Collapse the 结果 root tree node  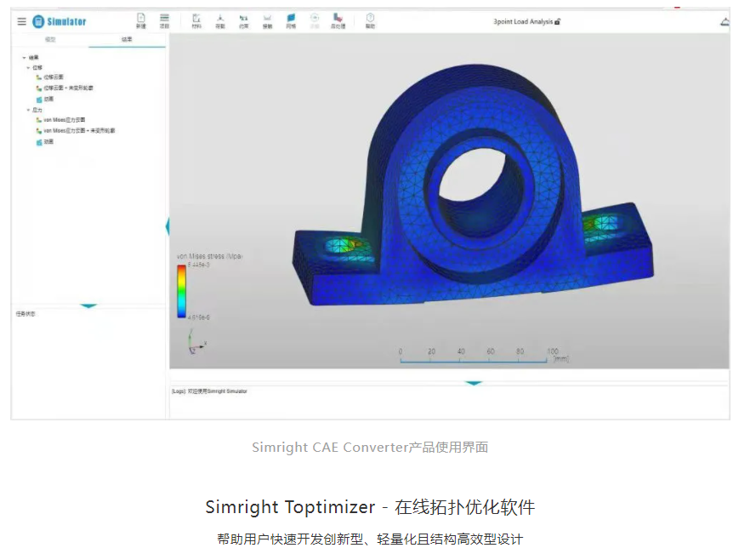pyautogui.click(x=24, y=57)
